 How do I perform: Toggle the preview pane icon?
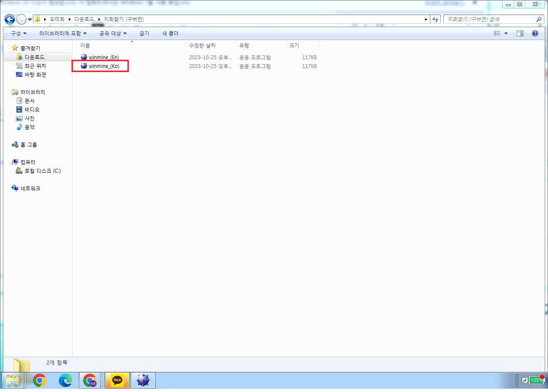(x=520, y=33)
